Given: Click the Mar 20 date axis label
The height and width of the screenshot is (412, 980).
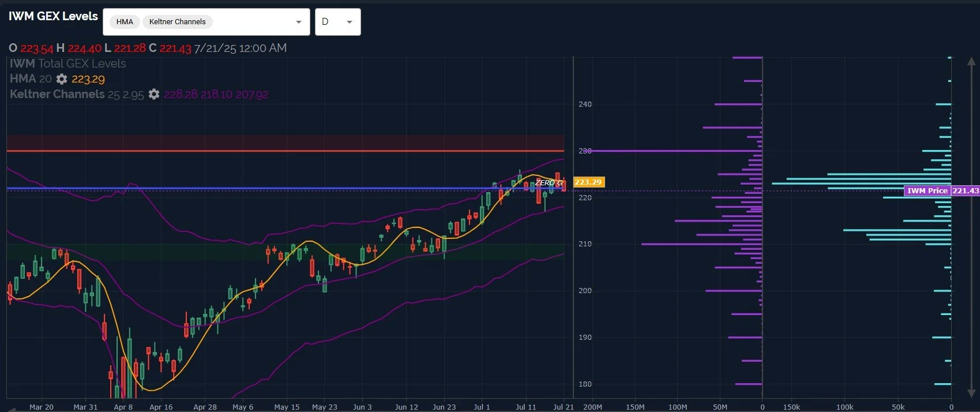Looking at the screenshot, I should [42, 407].
